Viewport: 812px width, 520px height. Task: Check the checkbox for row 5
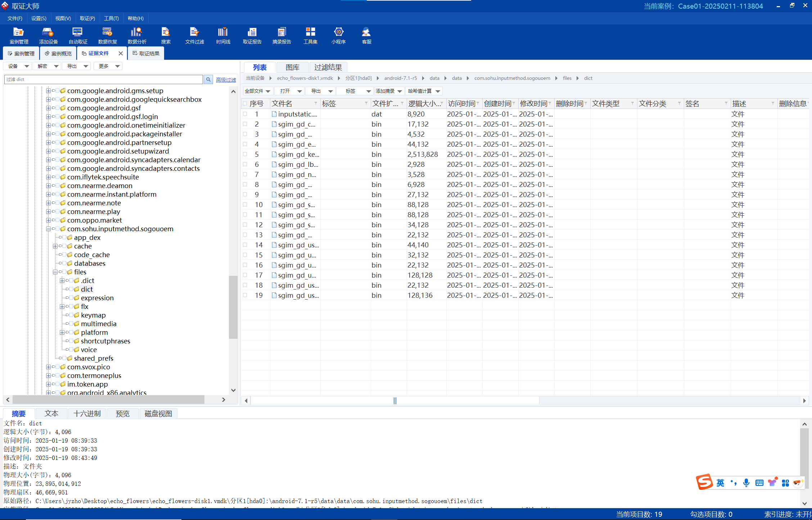pyautogui.click(x=245, y=154)
